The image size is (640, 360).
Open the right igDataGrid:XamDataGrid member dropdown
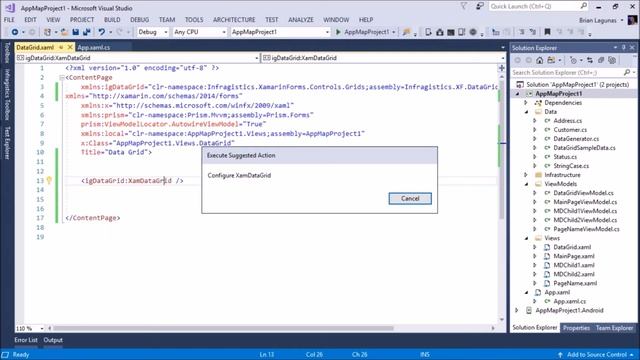coord(383,58)
